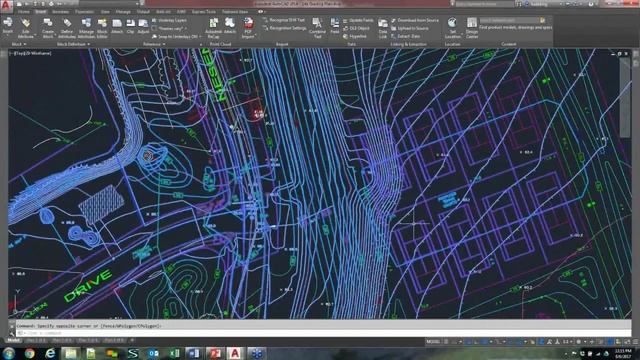The image size is (640, 360).
Task: Click the Top 2D Wireframe viewport label
Action: (x=31, y=53)
